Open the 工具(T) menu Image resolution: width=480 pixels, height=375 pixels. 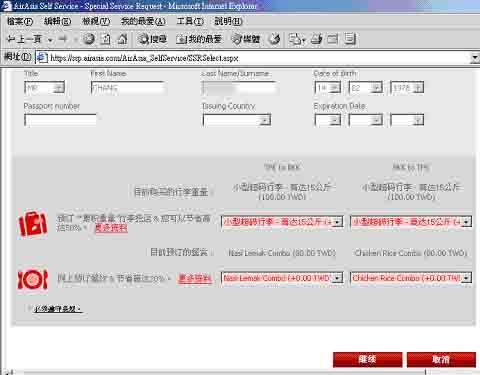(190, 22)
